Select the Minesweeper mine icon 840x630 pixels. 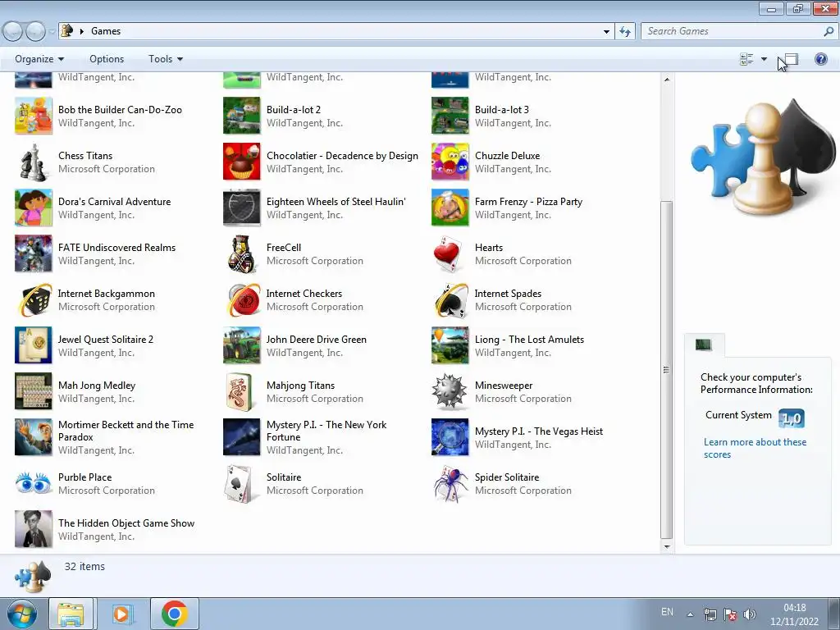pyautogui.click(x=450, y=392)
